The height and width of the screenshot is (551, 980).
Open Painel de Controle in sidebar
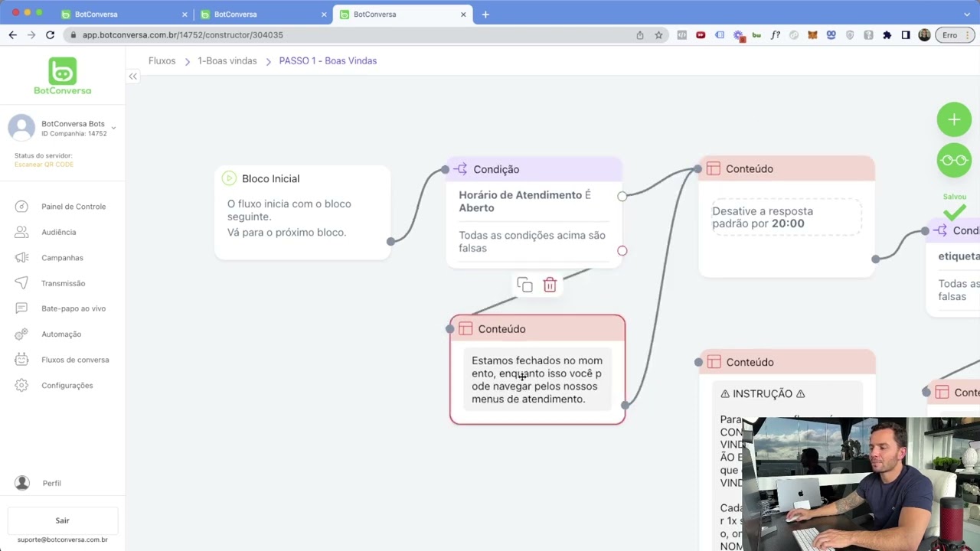coord(73,207)
